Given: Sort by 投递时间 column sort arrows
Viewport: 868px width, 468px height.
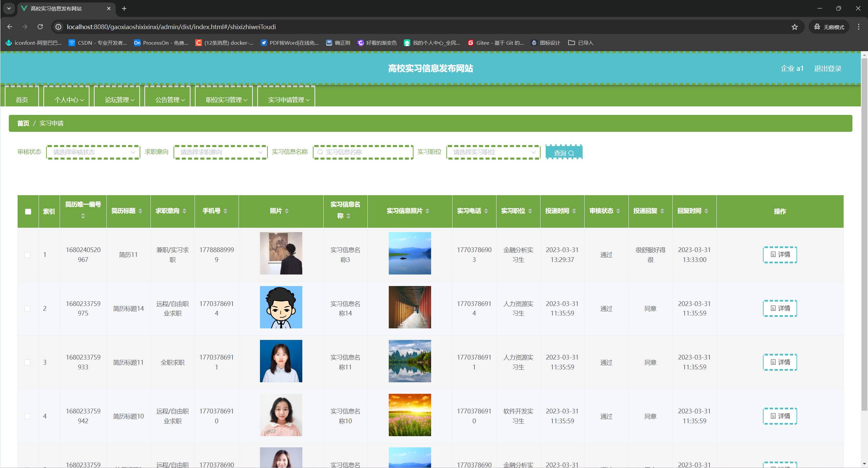Looking at the screenshot, I should coord(574,211).
